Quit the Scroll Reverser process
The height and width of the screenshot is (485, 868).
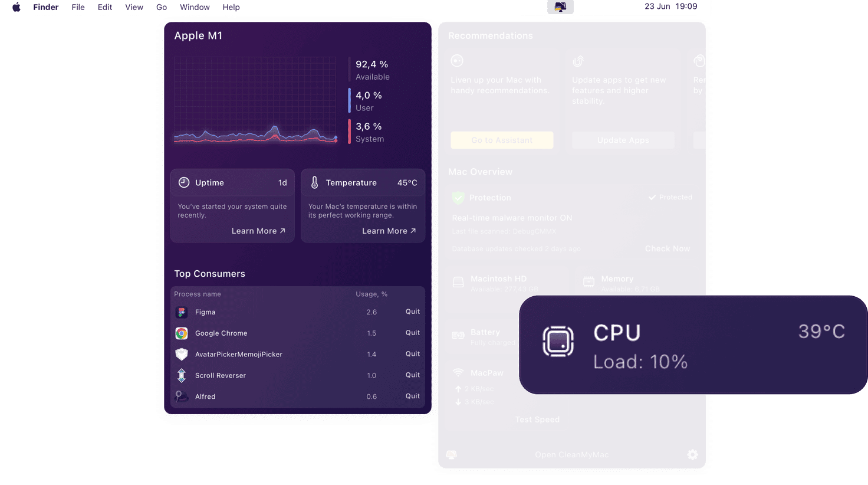tap(413, 375)
